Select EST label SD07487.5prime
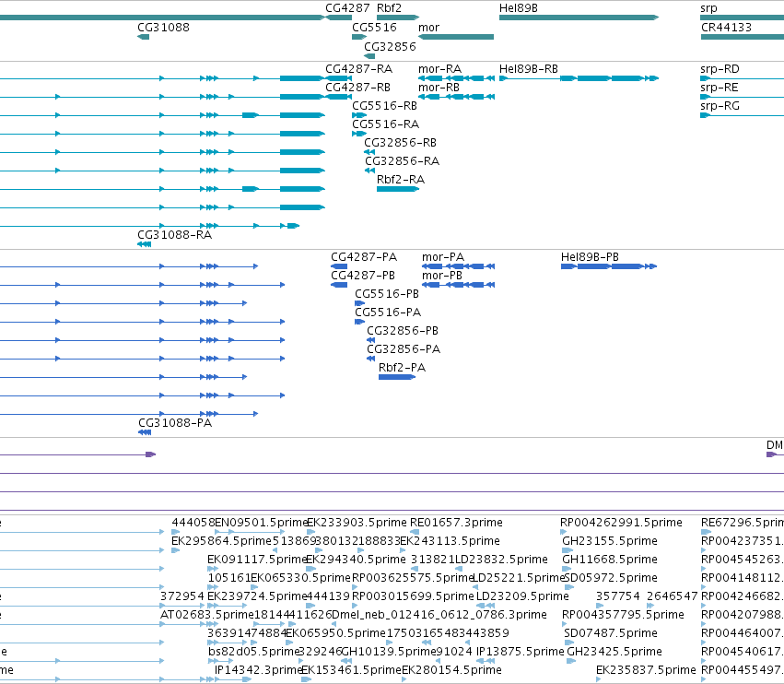 611,633
